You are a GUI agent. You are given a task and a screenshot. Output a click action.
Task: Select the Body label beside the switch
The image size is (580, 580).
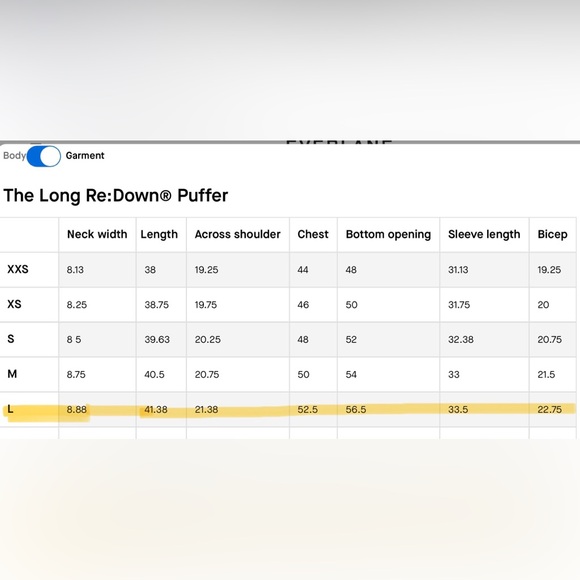click(x=14, y=155)
